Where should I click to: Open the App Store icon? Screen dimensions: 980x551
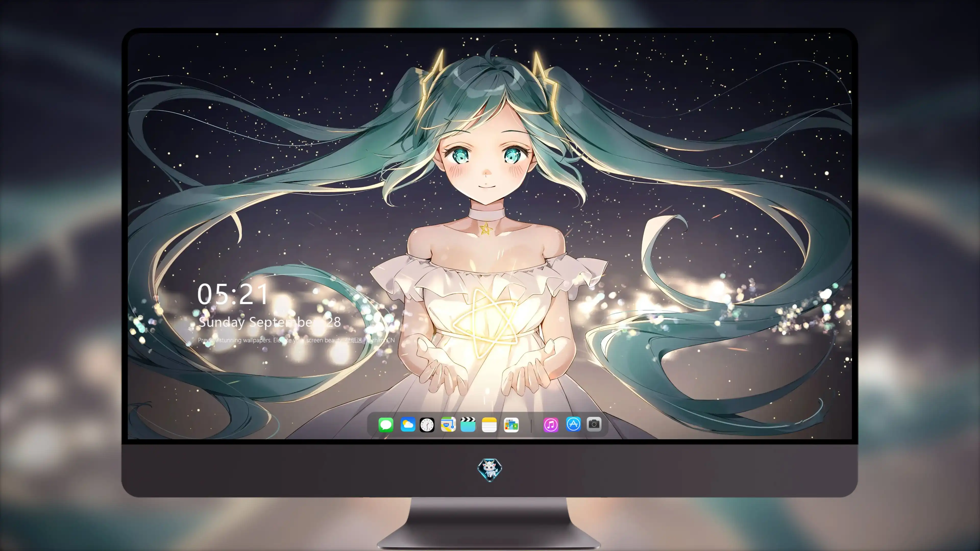click(x=573, y=424)
